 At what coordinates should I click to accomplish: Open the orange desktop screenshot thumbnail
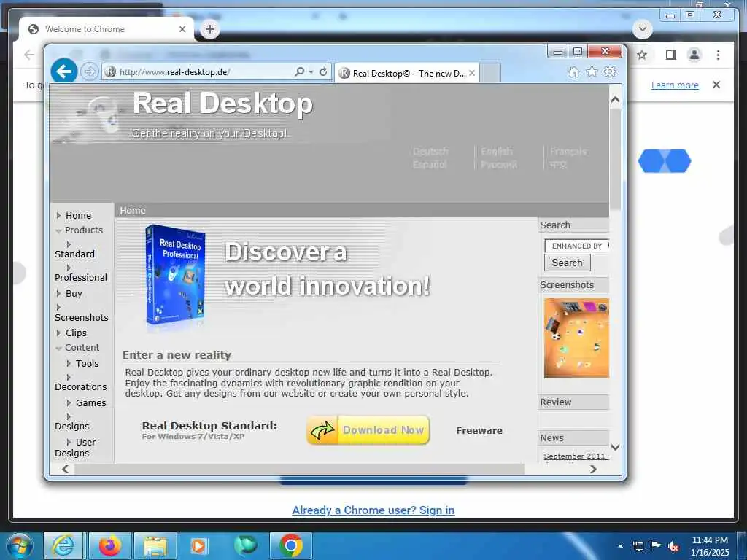coord(576,338)
